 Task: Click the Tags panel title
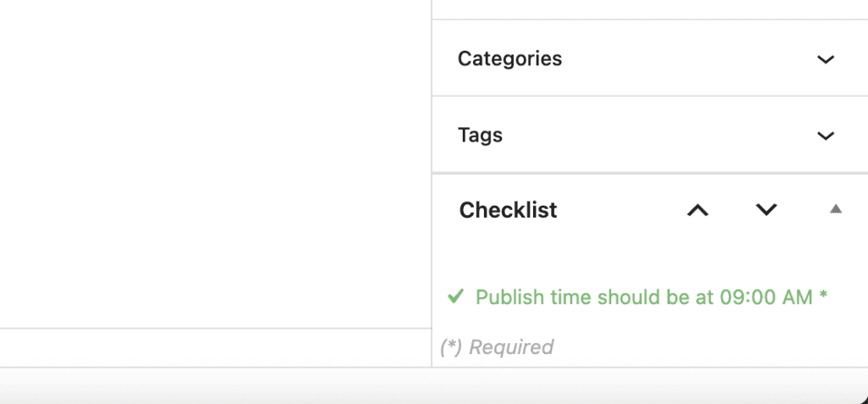(480, 136)
